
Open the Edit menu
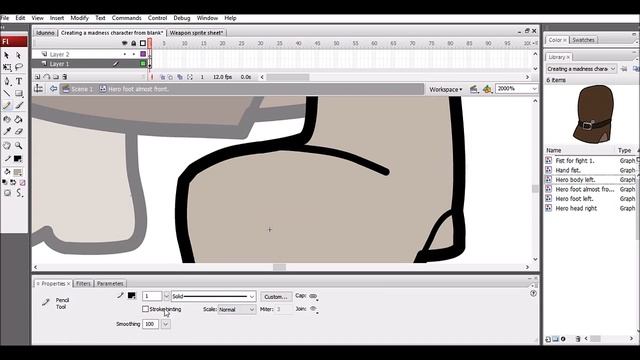pos(20,18)
